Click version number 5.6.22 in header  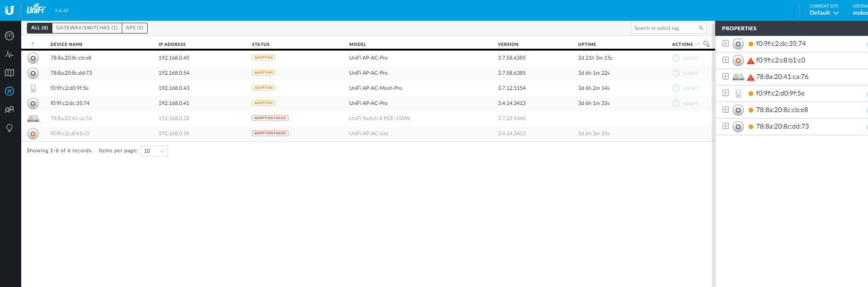[x=61, y=10]
